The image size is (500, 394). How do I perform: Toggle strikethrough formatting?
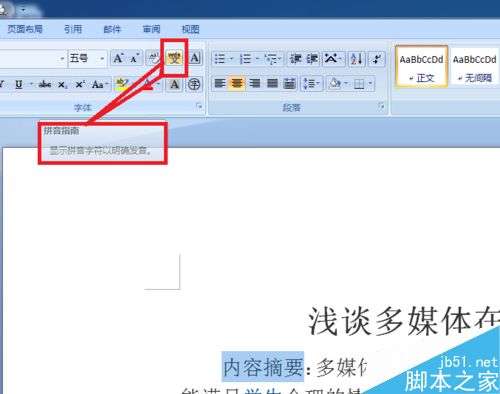point(45,84)
